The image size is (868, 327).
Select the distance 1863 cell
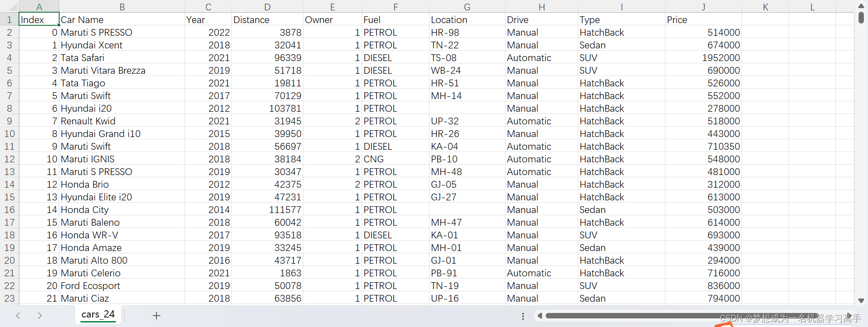268,273
